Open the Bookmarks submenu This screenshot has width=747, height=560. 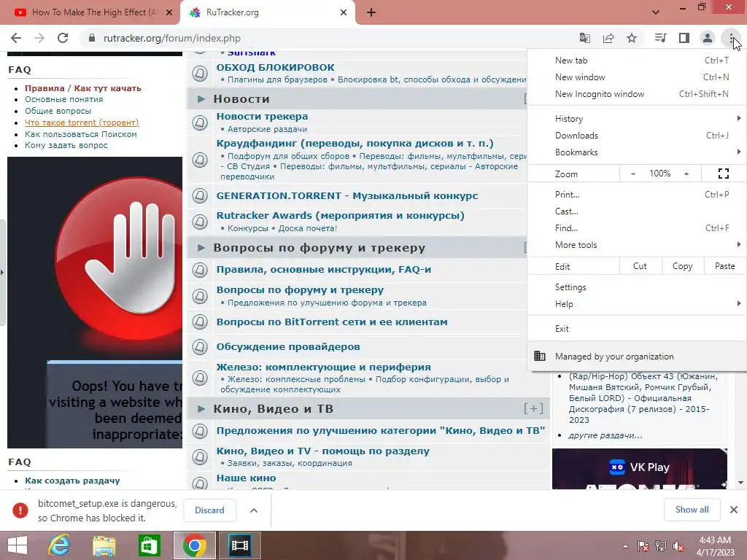click(637, 152)
